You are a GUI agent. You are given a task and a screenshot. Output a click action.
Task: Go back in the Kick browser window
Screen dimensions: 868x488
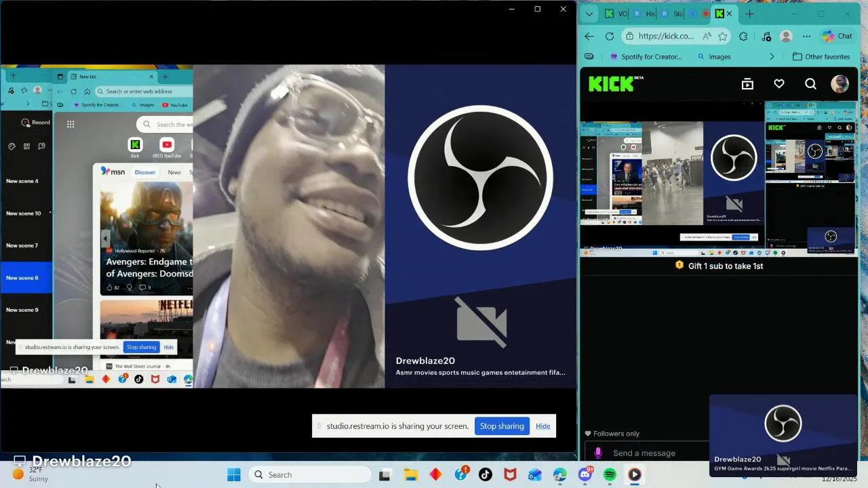click(x=589, y=37)
